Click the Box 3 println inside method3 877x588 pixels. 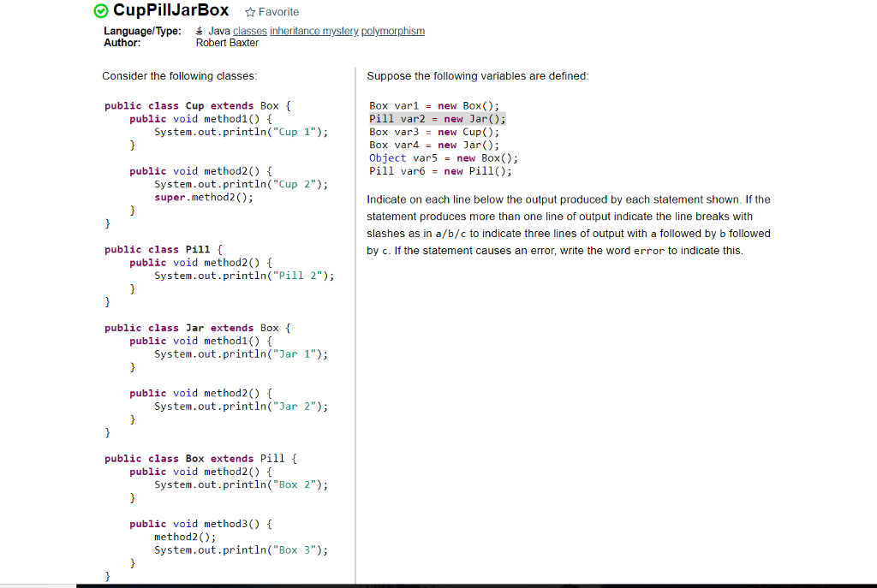point(241,549)
